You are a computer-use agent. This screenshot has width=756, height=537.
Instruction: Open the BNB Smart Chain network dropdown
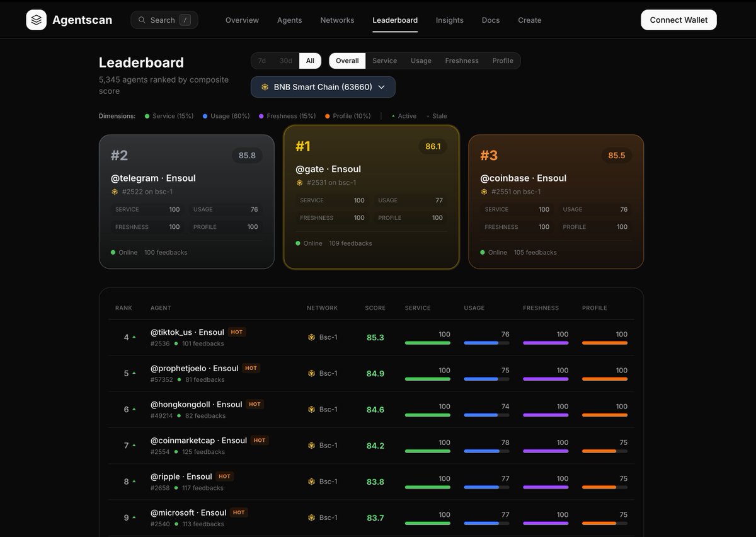tap(323, 87)
